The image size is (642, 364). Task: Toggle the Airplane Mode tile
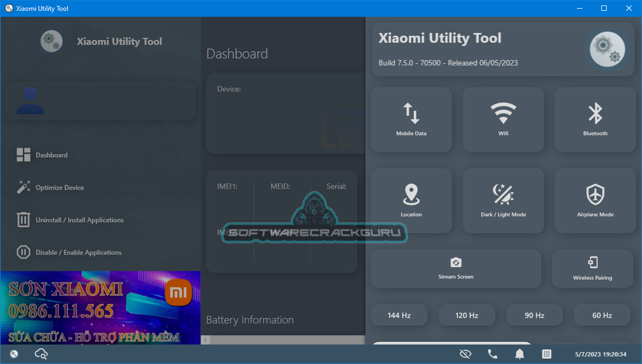coord(595,201)
